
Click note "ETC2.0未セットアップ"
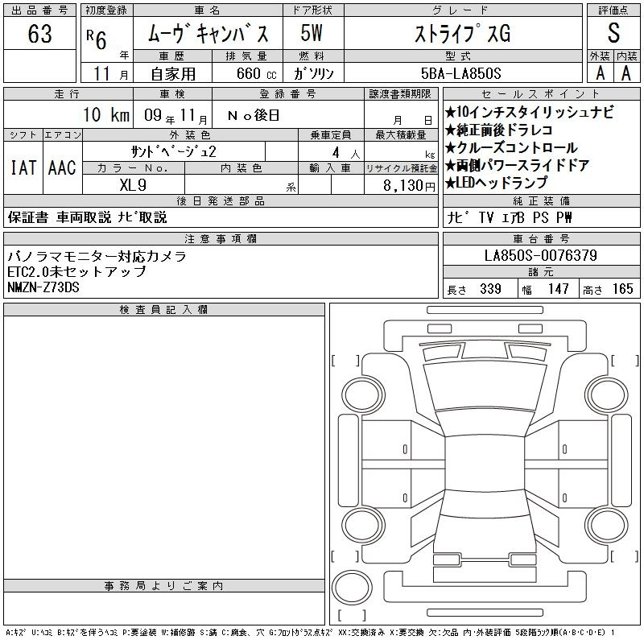pyautogui.click(x=76, y=271)
